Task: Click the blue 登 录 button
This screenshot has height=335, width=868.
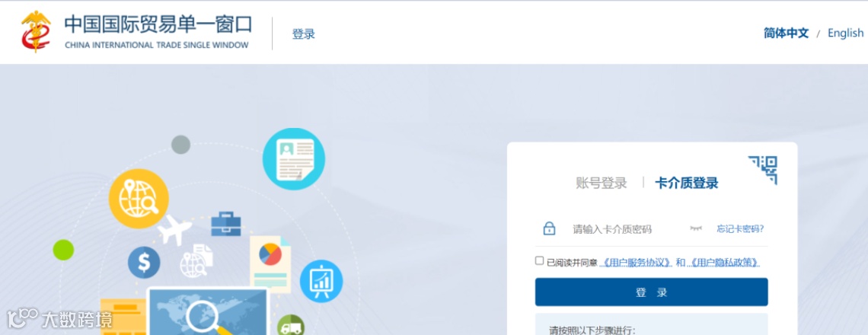Action: click(x=651, y=292)
